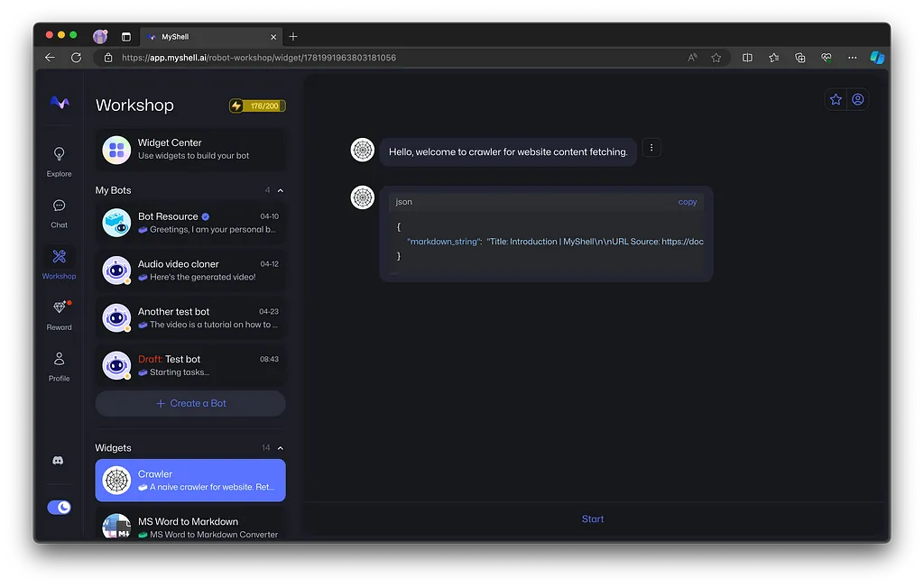Screen dimensions: 924x587
Task: Click the star favorite icon
Action: tap(836, 100)
